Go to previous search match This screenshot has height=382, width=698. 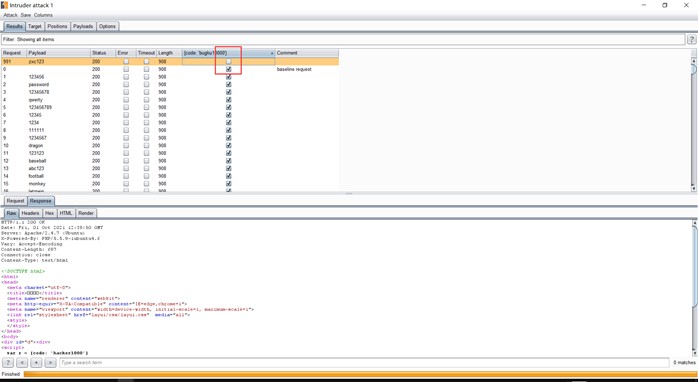point(22,363)
